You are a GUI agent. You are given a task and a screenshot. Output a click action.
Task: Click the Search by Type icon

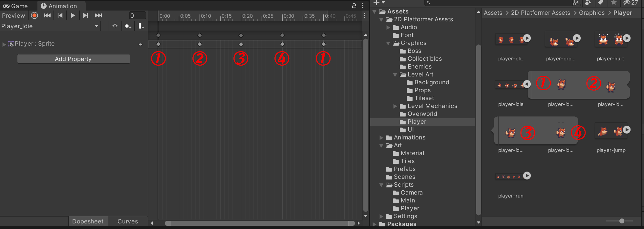coord(588,3)
